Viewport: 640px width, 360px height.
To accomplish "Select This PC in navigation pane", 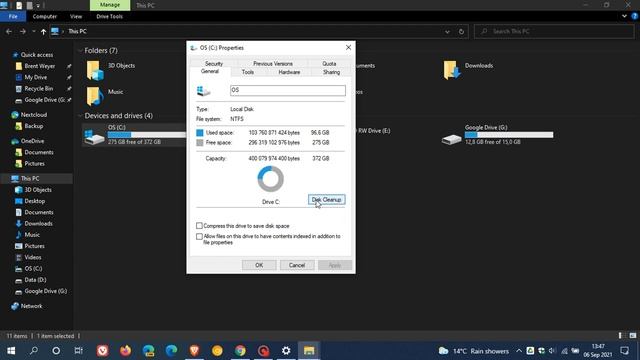I will tap(30, 178).
